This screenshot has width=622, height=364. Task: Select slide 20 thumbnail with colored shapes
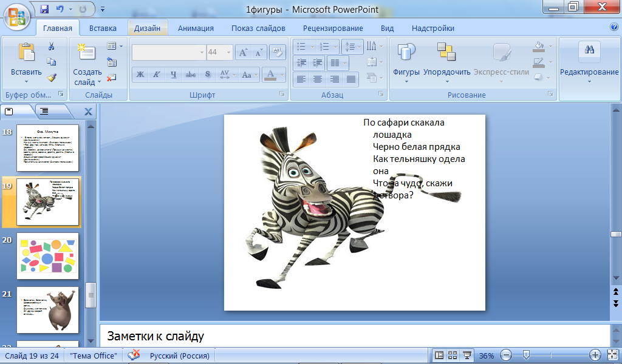(47, 255)
